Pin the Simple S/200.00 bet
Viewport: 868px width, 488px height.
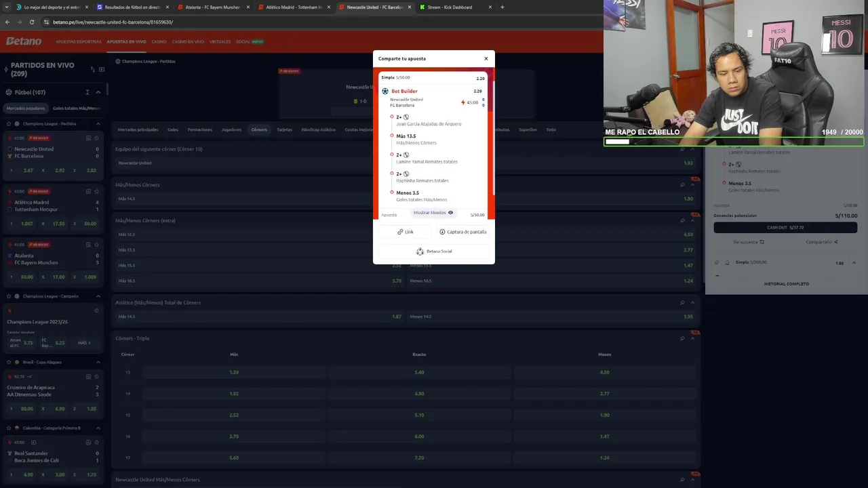[717, 262]
